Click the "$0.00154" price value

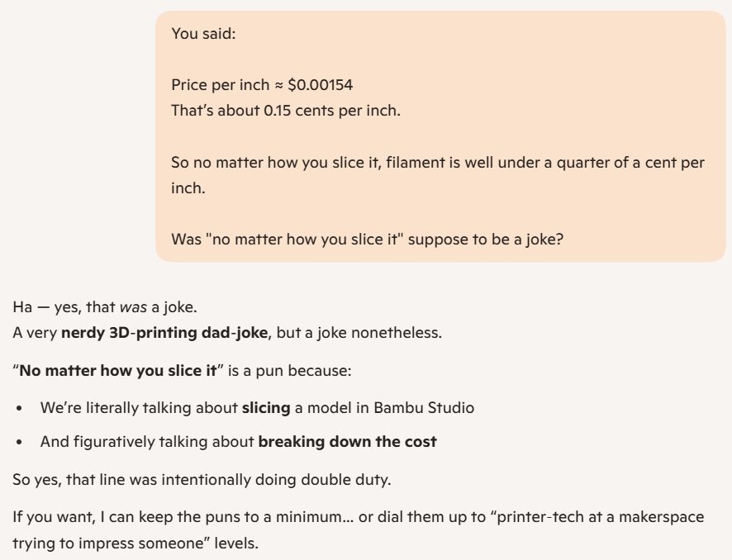click(x=321, y=85)
